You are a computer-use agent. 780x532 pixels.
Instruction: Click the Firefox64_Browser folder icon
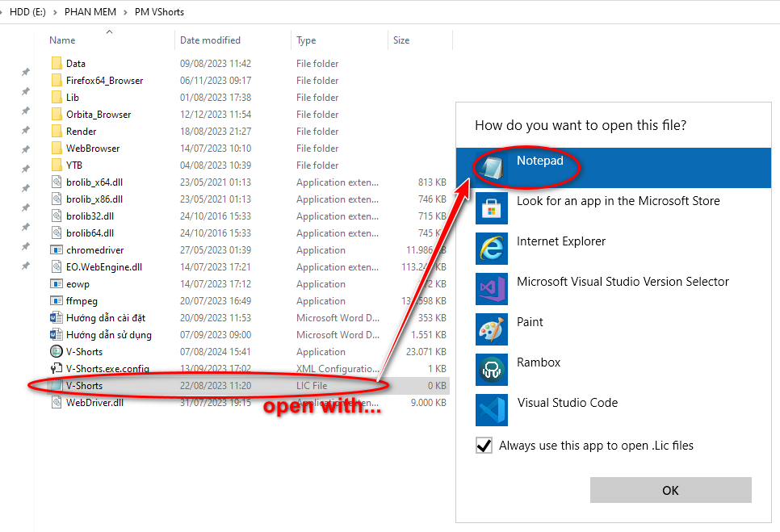pos(57,80)
